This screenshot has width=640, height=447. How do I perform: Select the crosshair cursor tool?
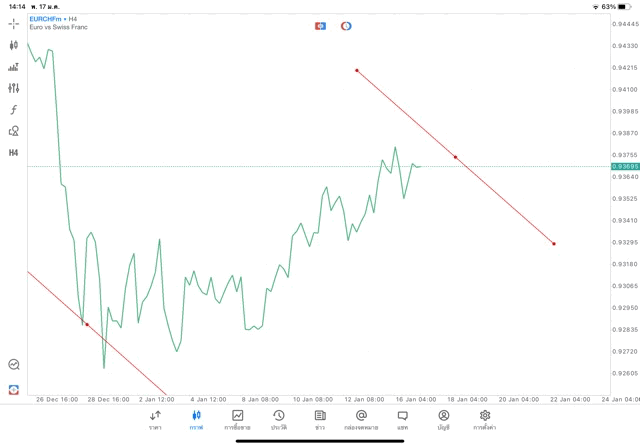tap(13, 23)
